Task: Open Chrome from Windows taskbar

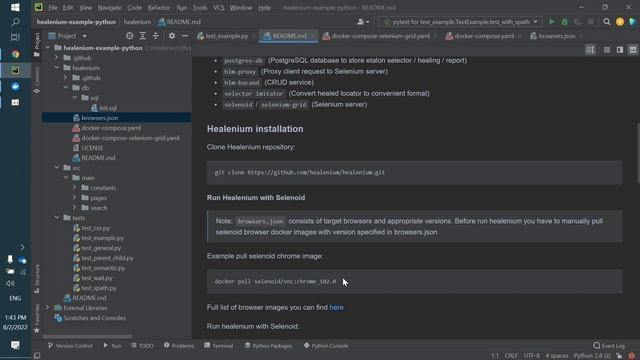Action: pyautogui.click(x=15, y=54)
